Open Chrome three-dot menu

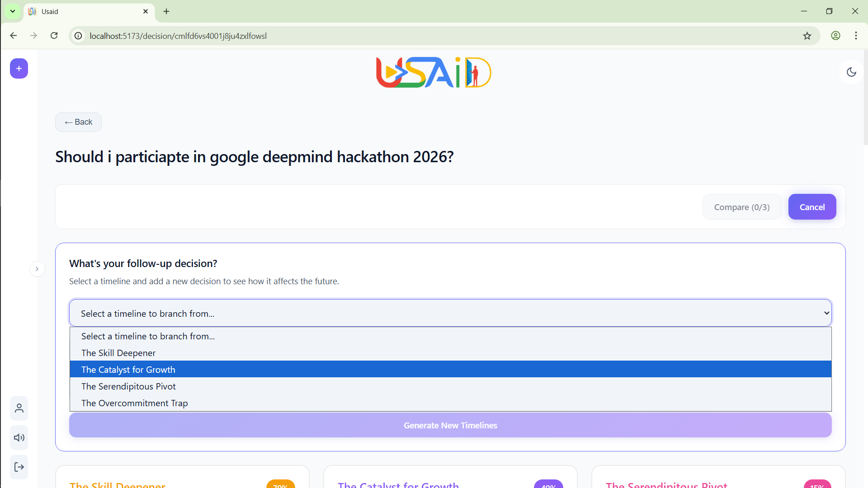[x=856, y=36]
